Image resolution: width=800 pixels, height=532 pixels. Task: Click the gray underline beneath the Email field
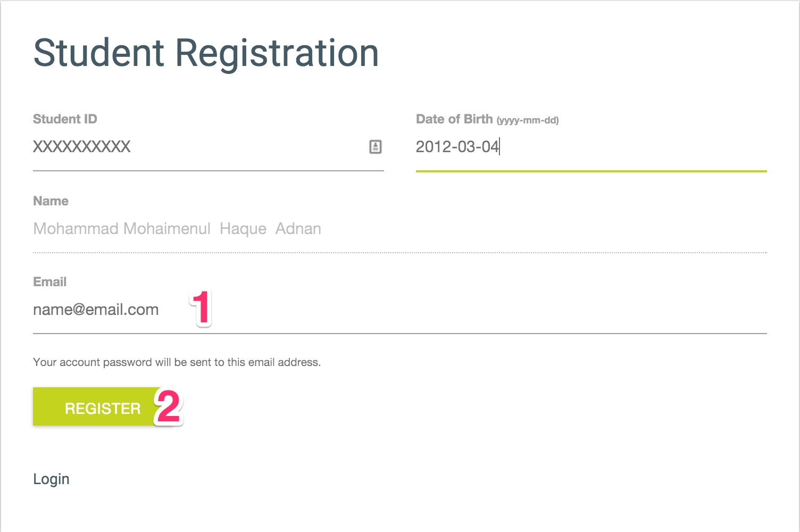click(399, 334)
